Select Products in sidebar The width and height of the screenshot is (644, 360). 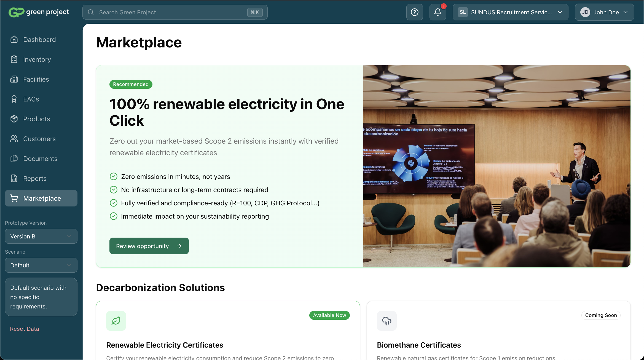click(x=41, y=119)
